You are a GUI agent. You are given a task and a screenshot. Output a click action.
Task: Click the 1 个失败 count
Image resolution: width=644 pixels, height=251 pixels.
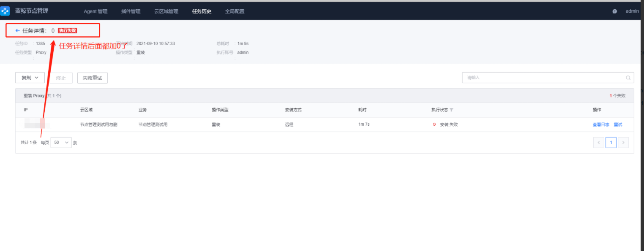point(617,96)
